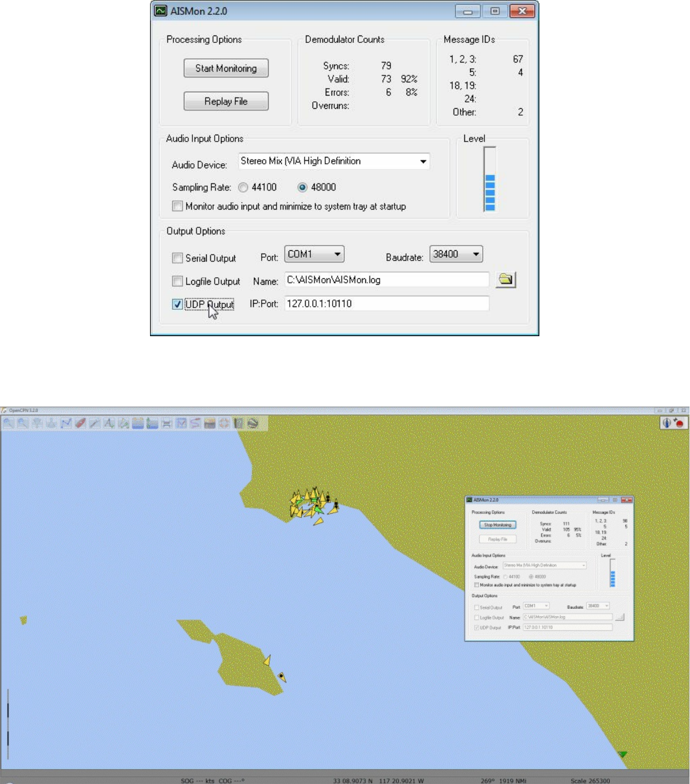Click OpenCPN Zoom In toolbar icon
Screen dimensions: 690x784
coord(9,423)
